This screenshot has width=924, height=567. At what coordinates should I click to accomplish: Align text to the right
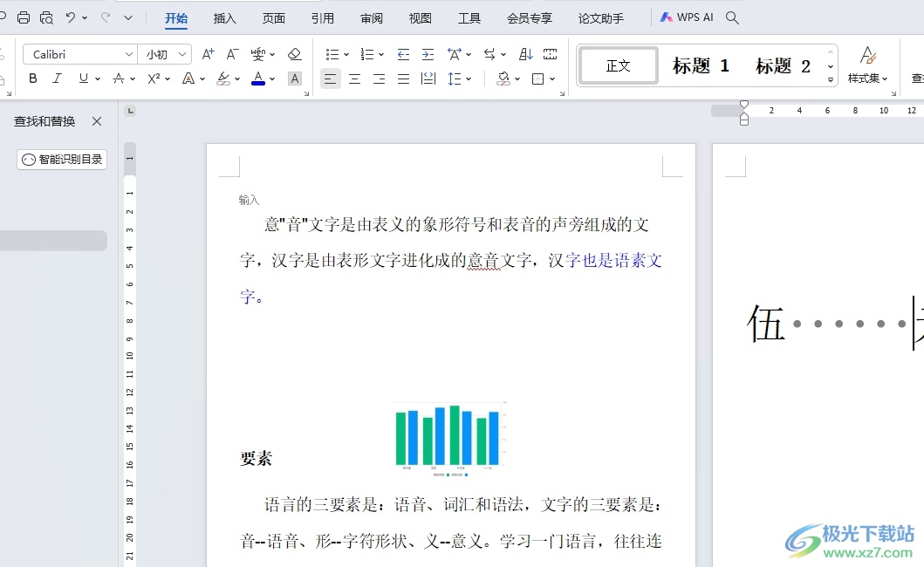379,79
